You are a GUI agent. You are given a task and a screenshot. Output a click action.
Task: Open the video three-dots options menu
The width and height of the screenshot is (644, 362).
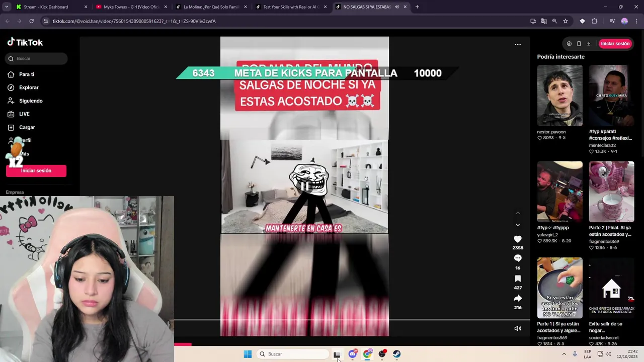(x=518, y=44)
